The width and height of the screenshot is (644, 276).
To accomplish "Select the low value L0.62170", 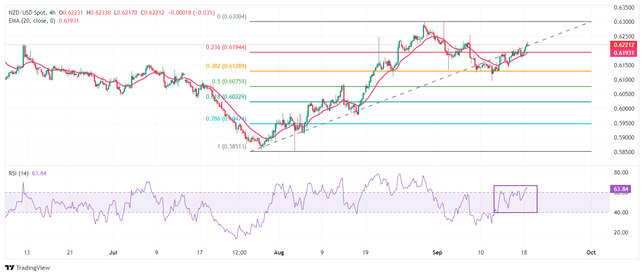I will coord(126,13).
